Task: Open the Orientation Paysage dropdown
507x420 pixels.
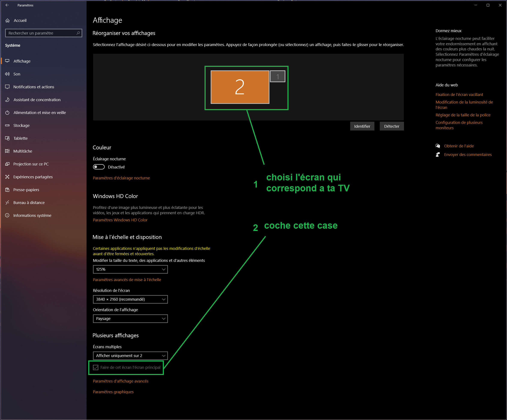Action: point(130,319)
